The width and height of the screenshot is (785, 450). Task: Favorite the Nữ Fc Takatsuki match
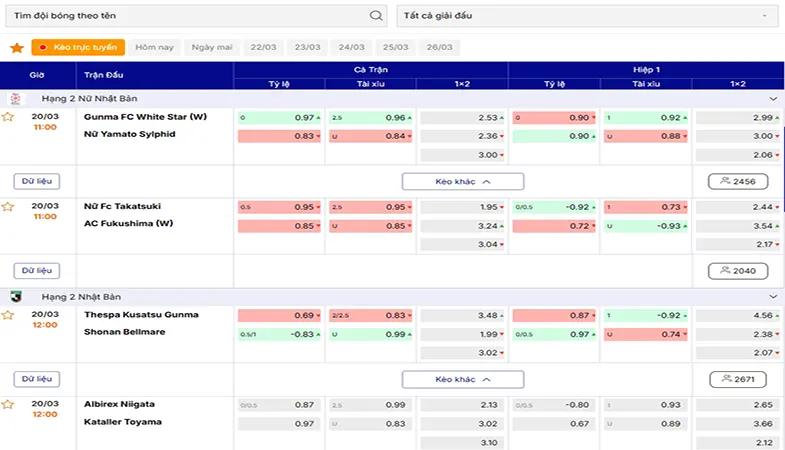click(x=8, y=206)
